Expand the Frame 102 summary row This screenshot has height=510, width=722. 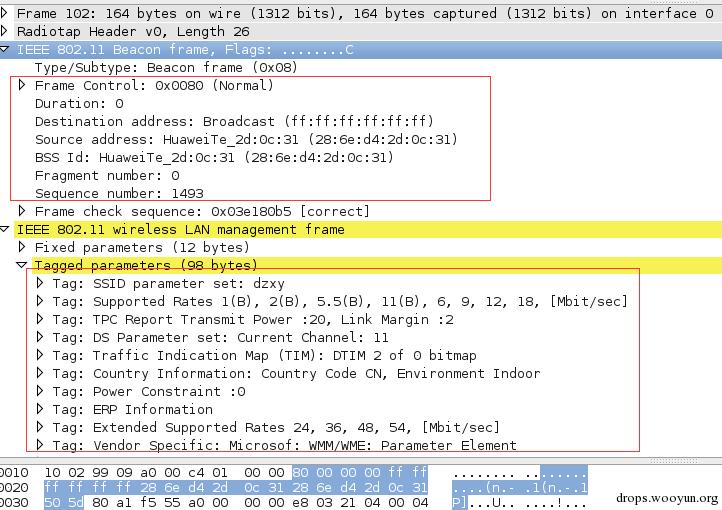pyautogui.click(x=4, y=13)
